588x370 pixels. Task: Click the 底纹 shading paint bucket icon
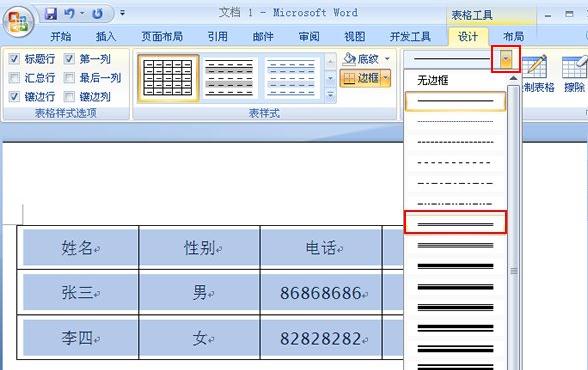pyautogui.click(x=349, y=58)
